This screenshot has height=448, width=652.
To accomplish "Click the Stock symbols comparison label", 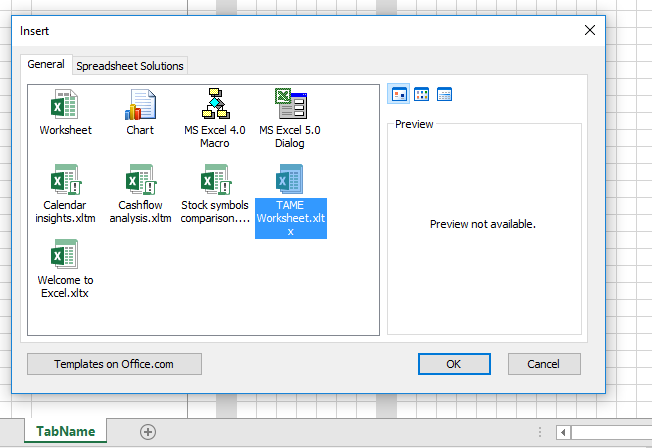I will (x=215, y=211).
